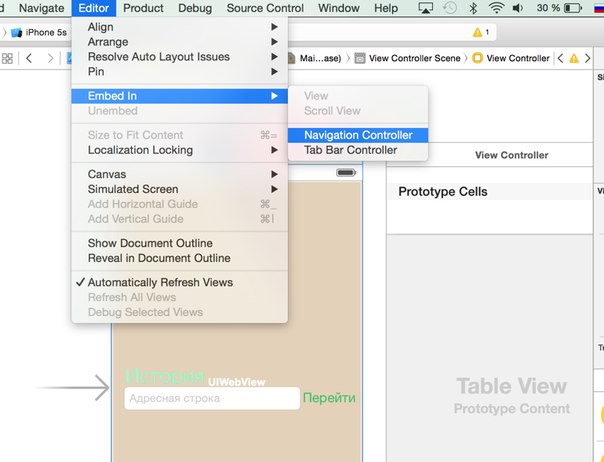Click Reveal in Document Outline
Screen dimensions: 604x462
click(180, 258)
